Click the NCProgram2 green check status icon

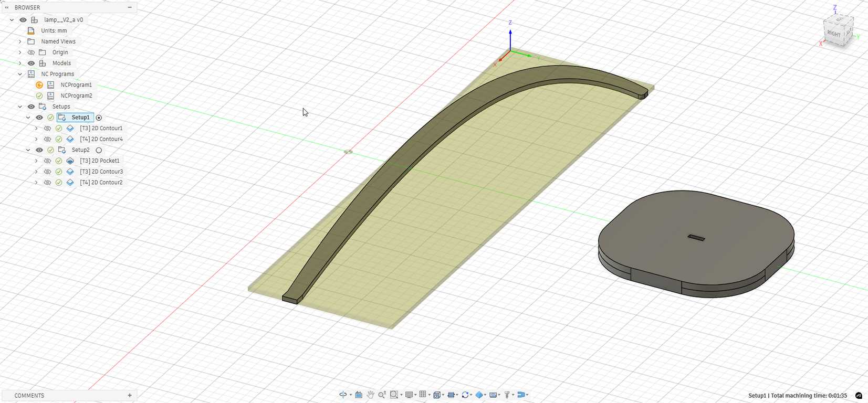point(39,96)
